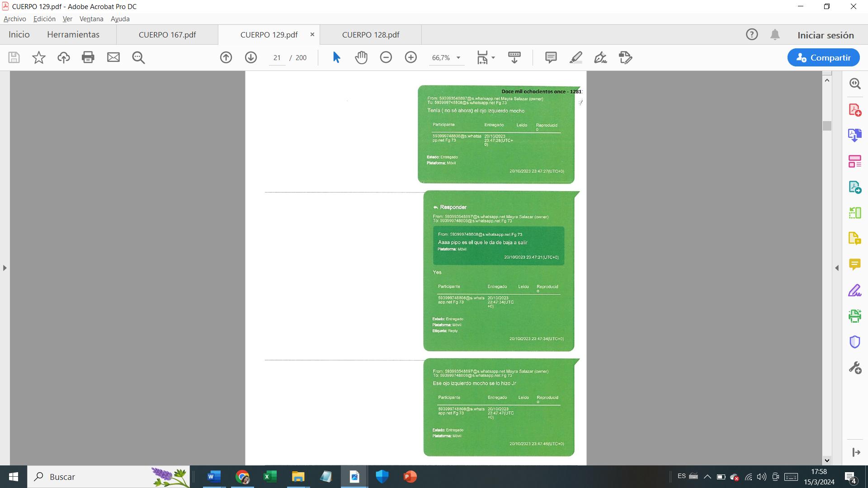Click the taskbar Buscar search box

(109, 477)
